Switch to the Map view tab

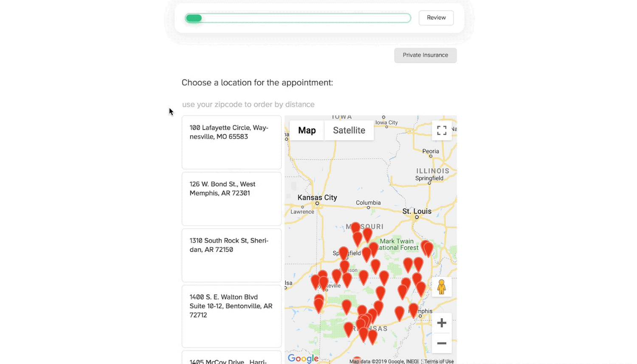coord(307,130)
